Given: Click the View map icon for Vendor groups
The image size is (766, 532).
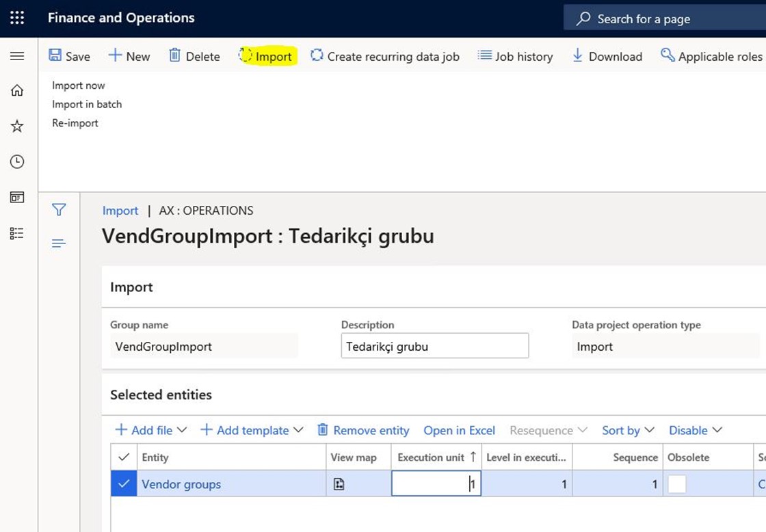Looking at the screenshot, I should click(339, 484).
